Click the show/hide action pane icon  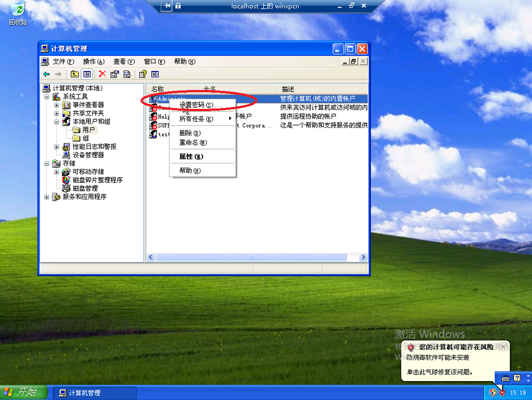click(x=155, y=74)
